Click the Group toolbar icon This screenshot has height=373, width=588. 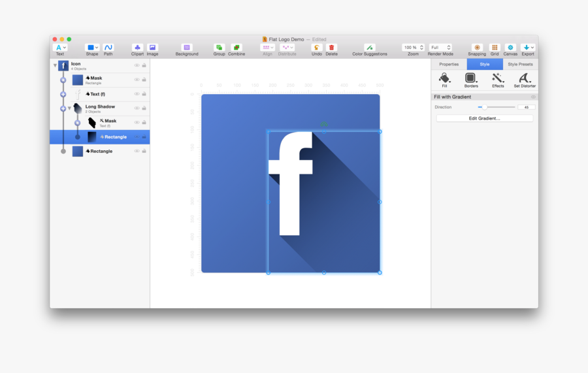219,48
